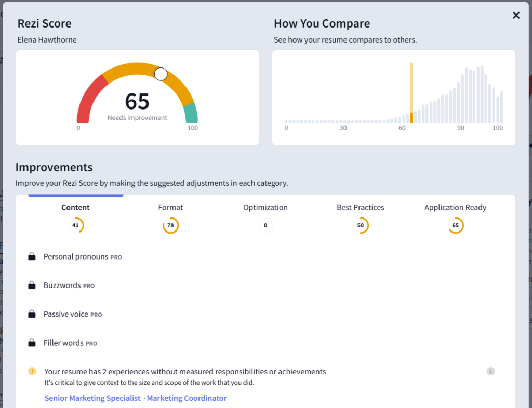The image size is (532, 408).
Task: Go to the Best Practices tab
Action: [x=360, y=207]
